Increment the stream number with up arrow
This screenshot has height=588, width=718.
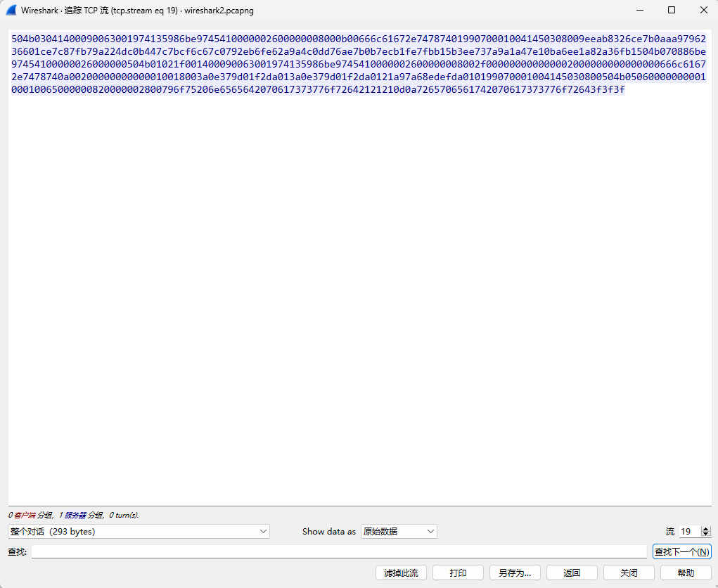(x=706, y=529)
